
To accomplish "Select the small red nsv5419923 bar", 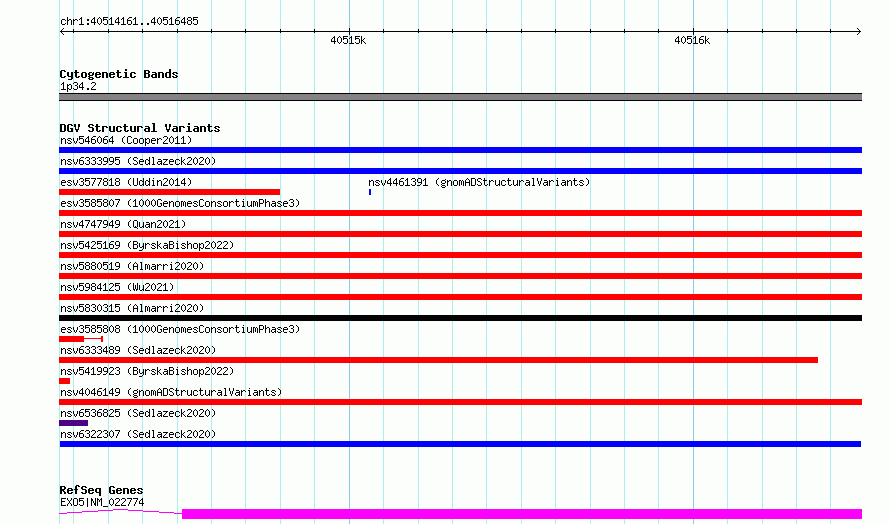I will (x=64, y=381).
